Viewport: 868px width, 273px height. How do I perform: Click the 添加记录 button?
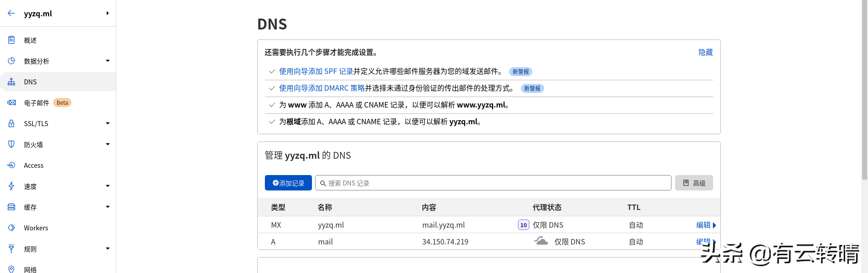click(x=288, y=183)
